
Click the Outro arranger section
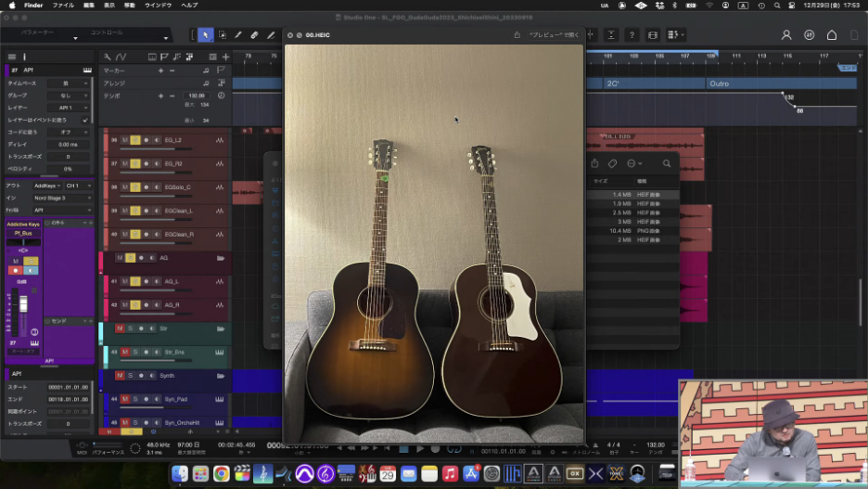(x=742, y=84)
